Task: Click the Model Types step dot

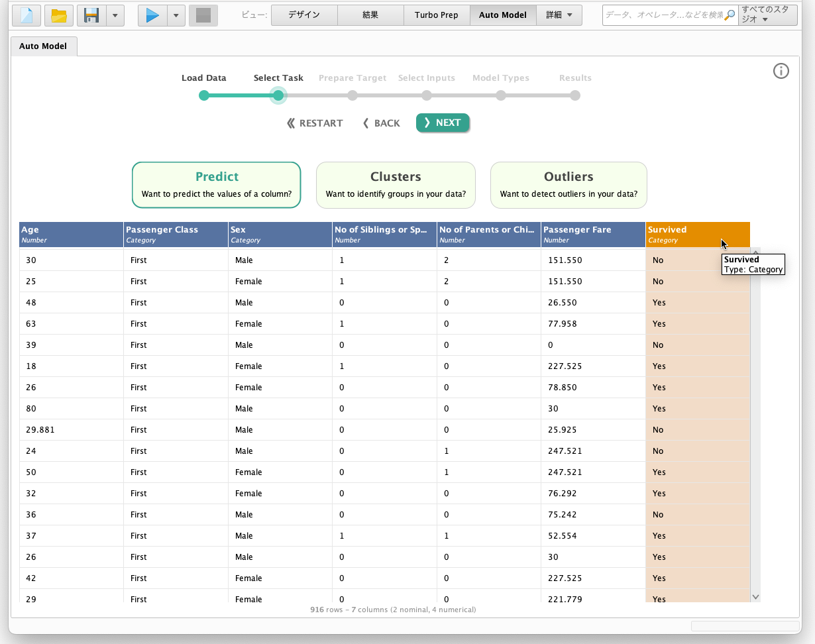Action: pyautogui.click(x=501, y=95)
